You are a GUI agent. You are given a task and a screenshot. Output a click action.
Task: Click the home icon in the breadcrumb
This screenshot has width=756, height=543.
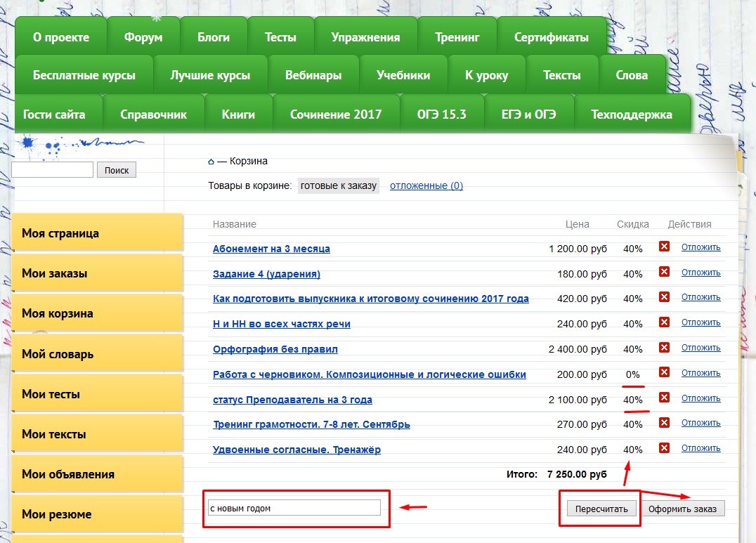point(211,162)
